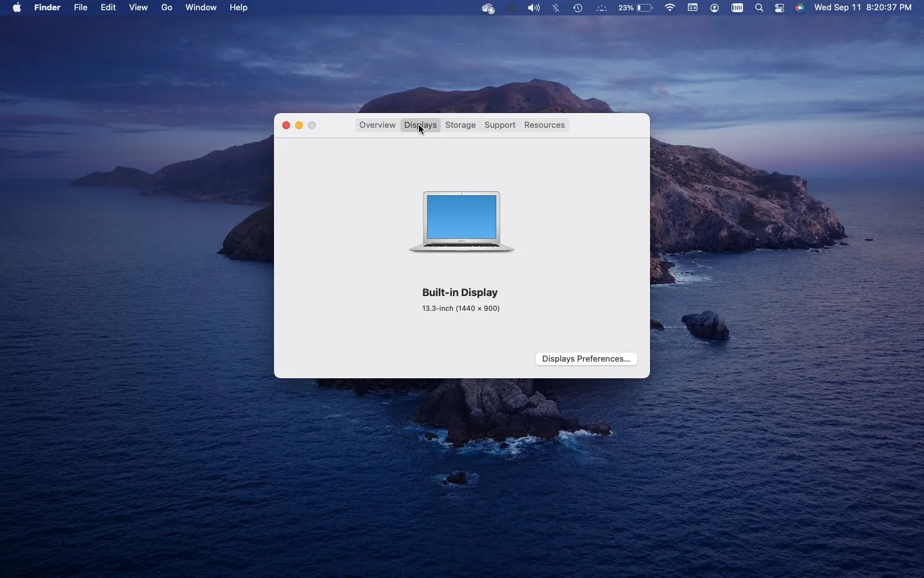This screenshot has width=924, height=578.
Task: Open the Window menu
Action: coord(201,8)
